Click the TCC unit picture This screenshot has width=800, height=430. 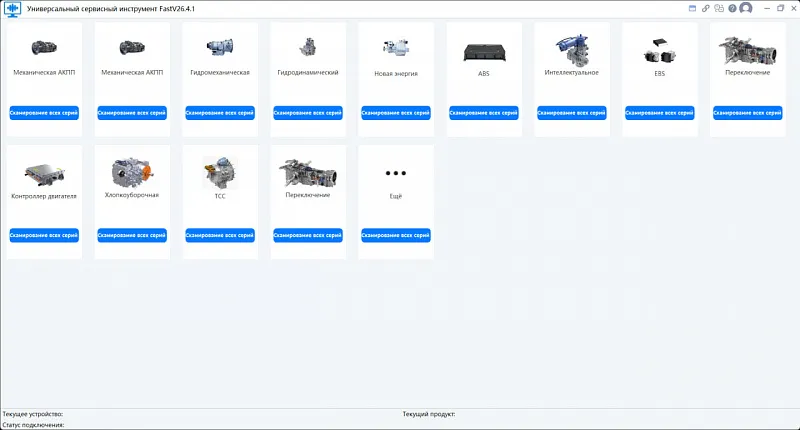point(220,173)
